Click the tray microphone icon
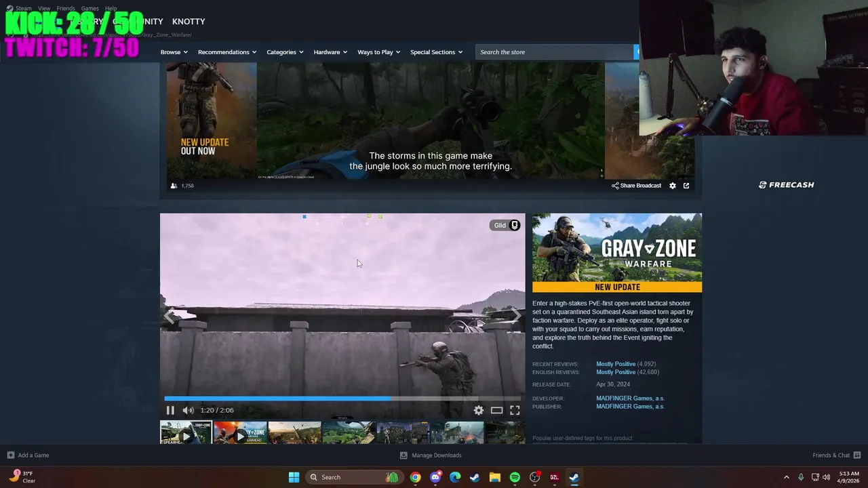Screen dimensions: 868x488 [801, 477]
